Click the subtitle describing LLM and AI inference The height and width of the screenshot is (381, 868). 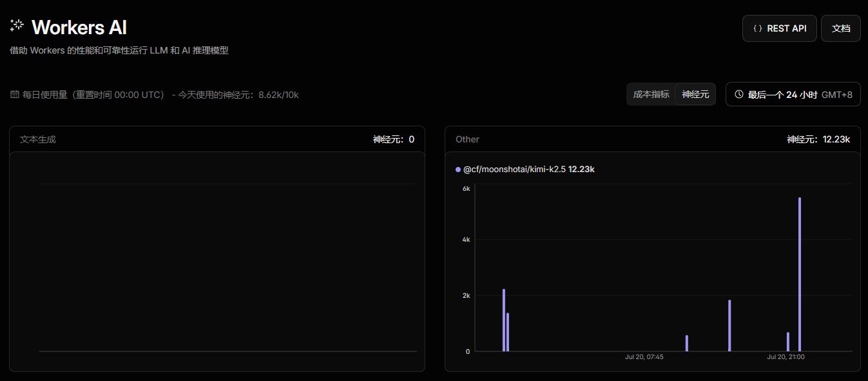coord(119,50)
